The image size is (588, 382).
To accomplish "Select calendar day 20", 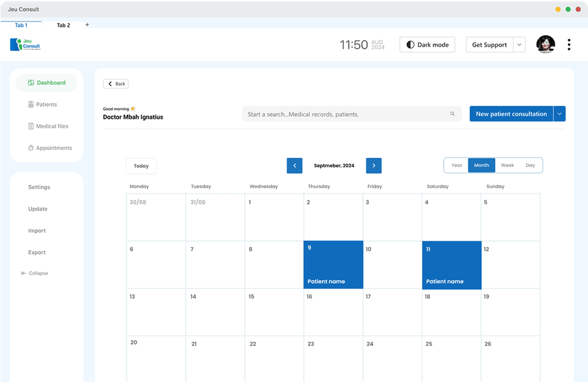I will (156, 359).
